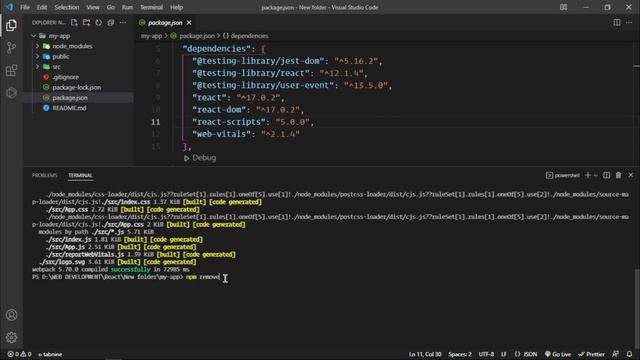Change the UTF-8 file encoding
This screenshot has width=640, height=360.
point(486,354)
